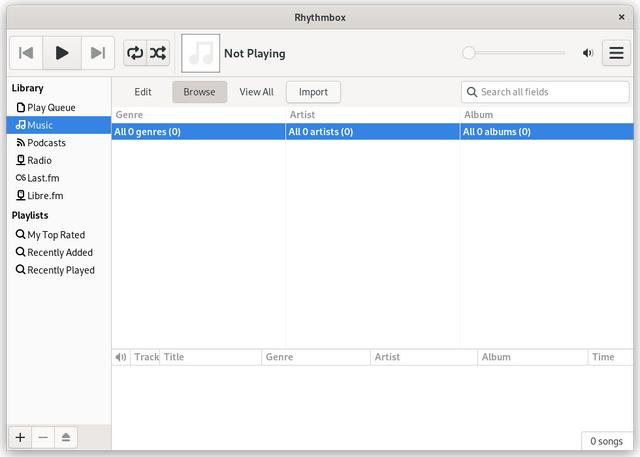Image resolution: width=640 pixels, height=457 pixels.
Task: Click the Play Queue document icon
Action: tap(20, 107)
